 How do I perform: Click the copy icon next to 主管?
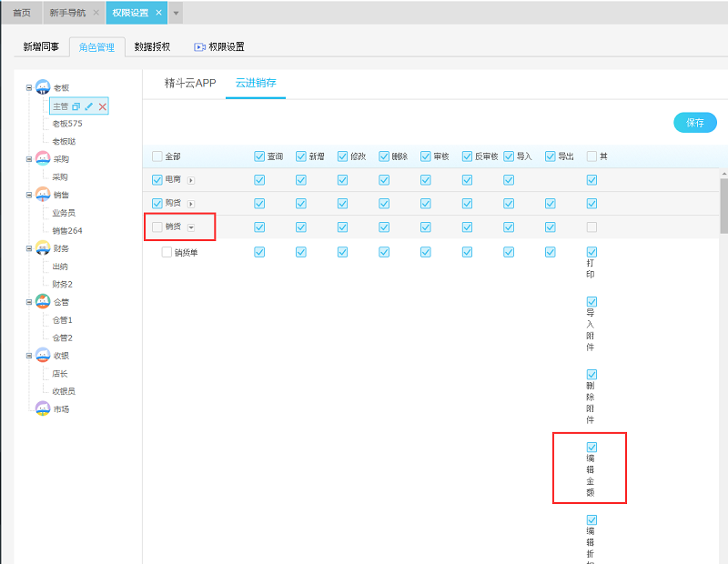pos(76,106)
